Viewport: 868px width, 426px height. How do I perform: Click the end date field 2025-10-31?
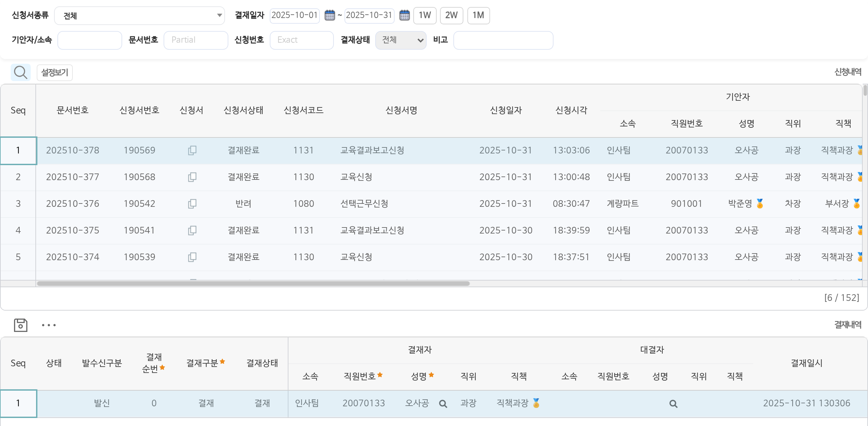(x=369, y=15)
